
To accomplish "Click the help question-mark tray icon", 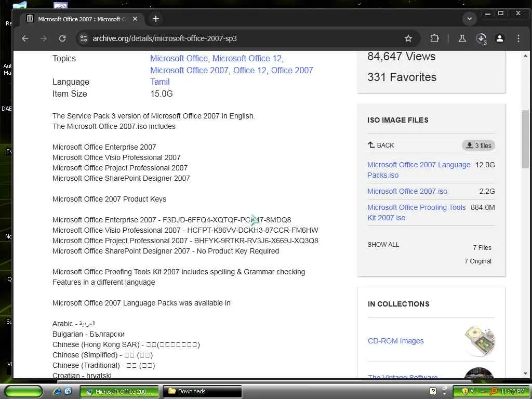I will [x=433, y=391].
